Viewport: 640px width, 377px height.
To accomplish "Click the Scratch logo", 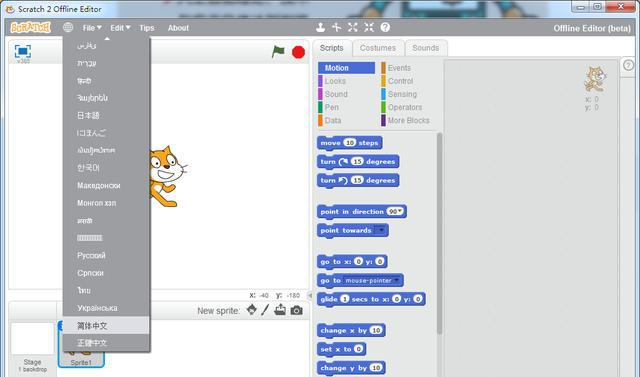I will coord(31,28).
